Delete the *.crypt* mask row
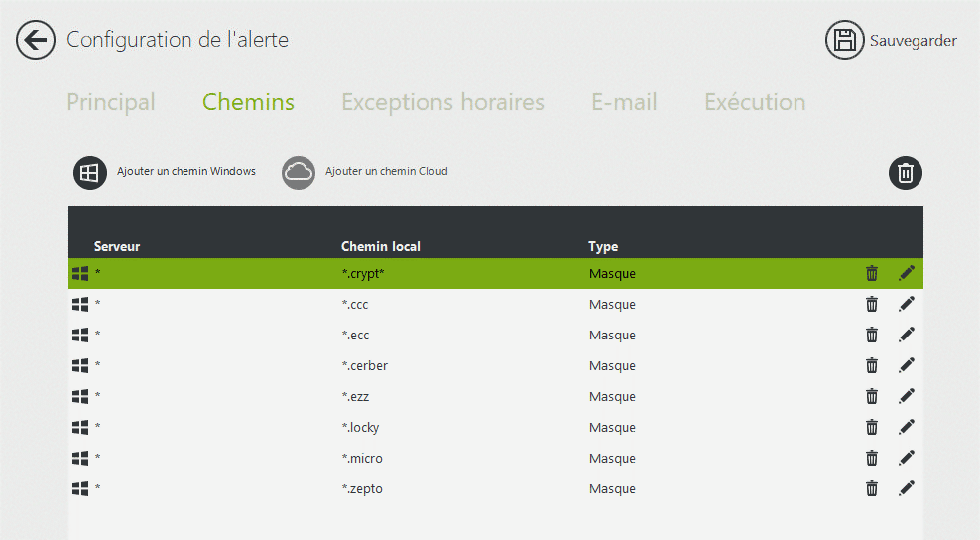980x540 pixels. coord(871,273)
